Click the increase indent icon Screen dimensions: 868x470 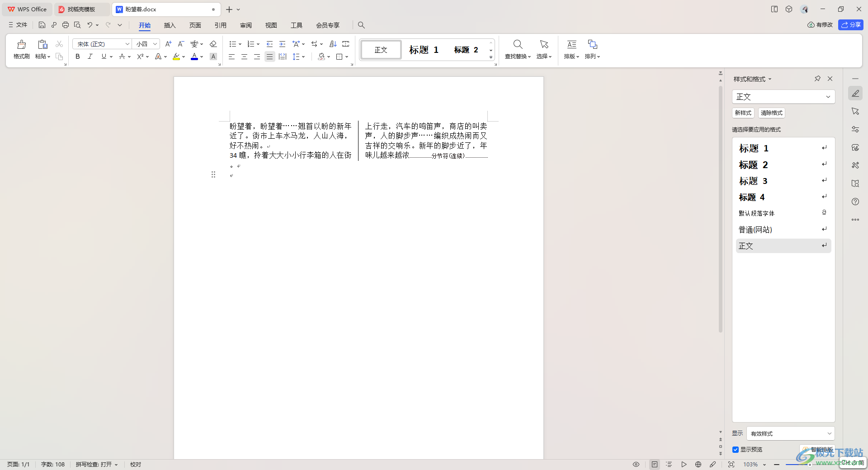tap(282, 44)
